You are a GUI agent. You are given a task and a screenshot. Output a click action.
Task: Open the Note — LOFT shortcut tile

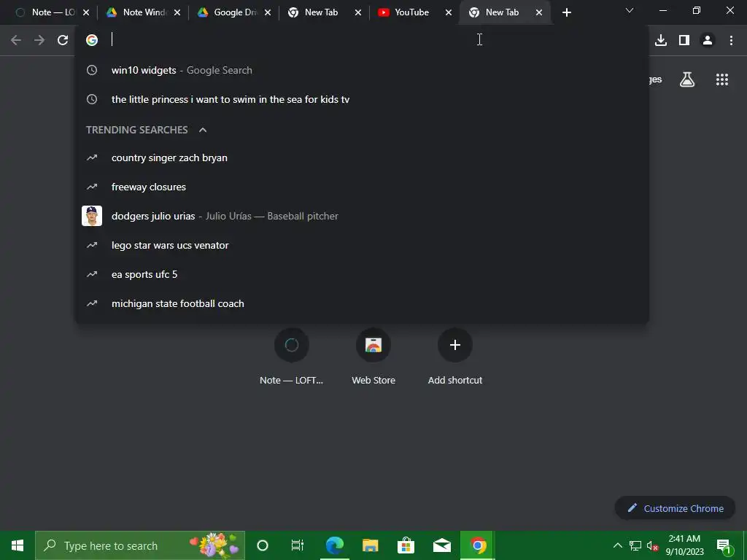coord(292,356)
